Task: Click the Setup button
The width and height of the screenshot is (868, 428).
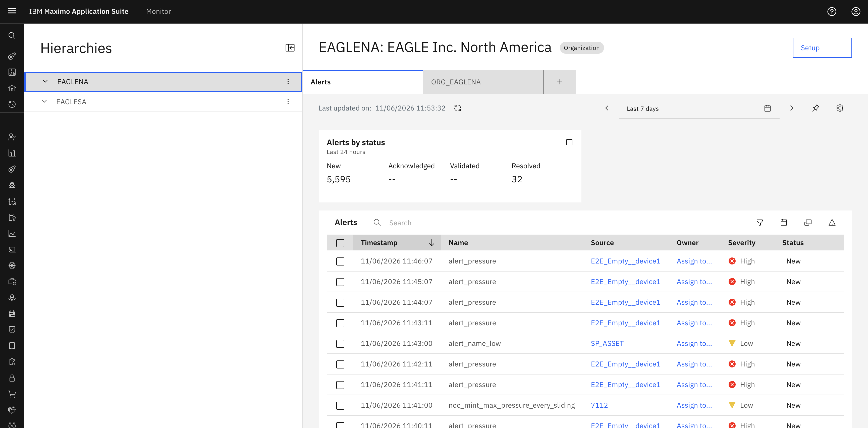Action: pyautogui.click(x=822, y=48)
